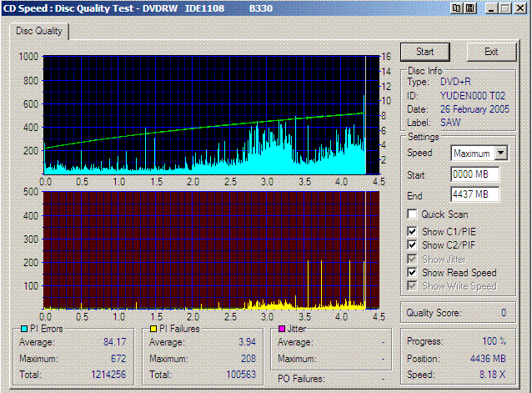Minimize the CD Speed window
This screenshot has width=532, height=393.
click(491, 8)
